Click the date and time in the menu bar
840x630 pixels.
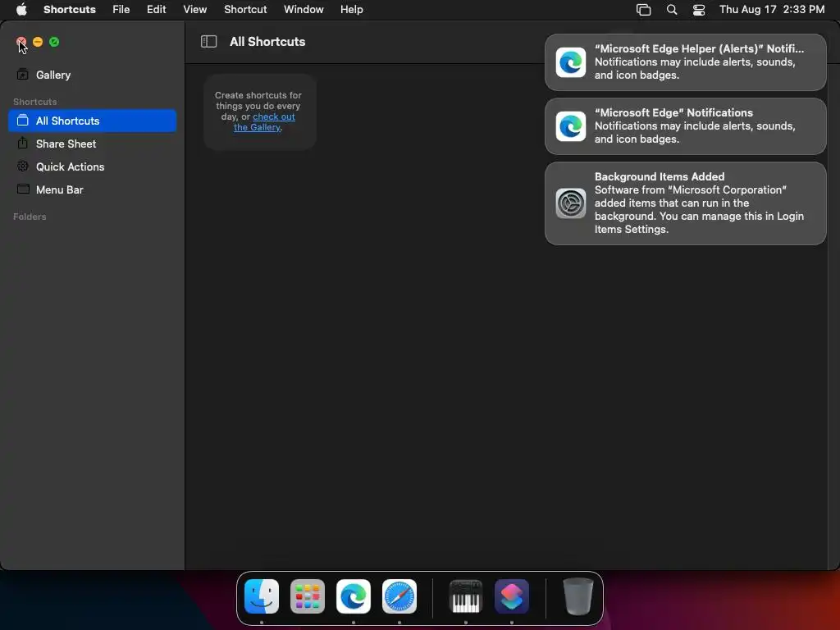click(x=772, y=9)
